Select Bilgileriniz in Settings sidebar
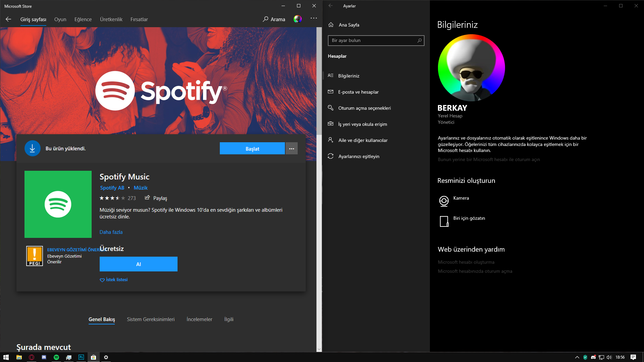Viewport: 644px width, 362px height. pyautogui.click(x=376, y=76)
